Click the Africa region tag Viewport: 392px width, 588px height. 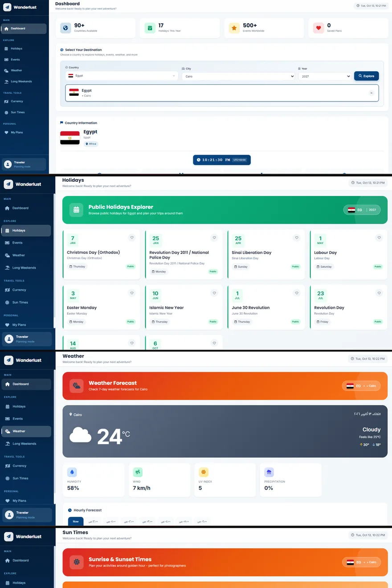click(91, 144)
